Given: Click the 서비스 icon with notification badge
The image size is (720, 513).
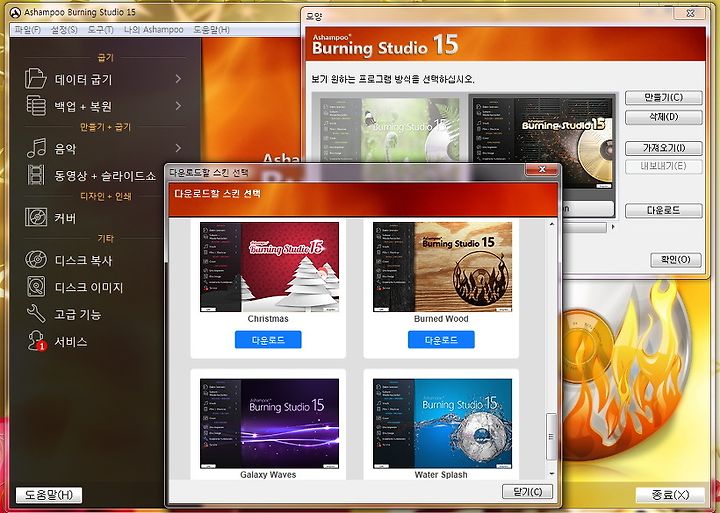Looking at the screenshot, I should click(36, 341).
